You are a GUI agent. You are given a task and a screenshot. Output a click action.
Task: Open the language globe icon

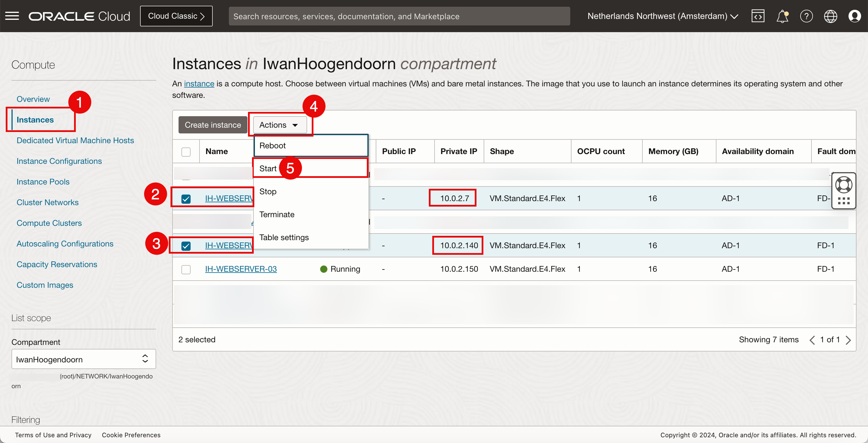click(x=830, y=16)
